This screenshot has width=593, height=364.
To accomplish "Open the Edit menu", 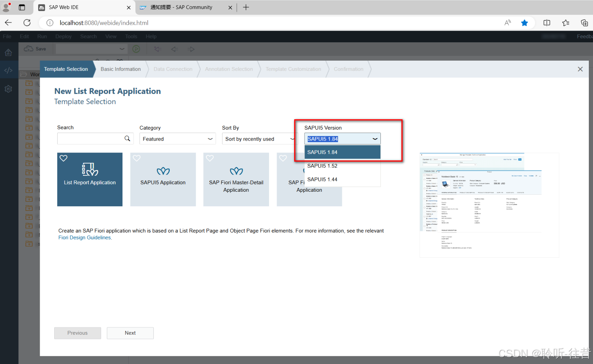I will click(x=24, y=37).
